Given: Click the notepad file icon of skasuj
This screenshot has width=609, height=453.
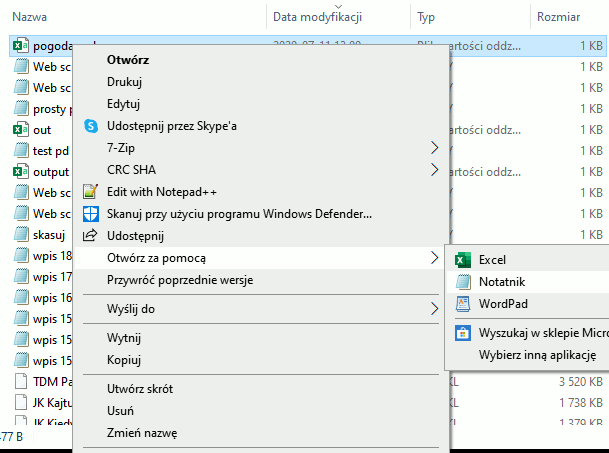Looking at the screenshot, I should 21,234.
